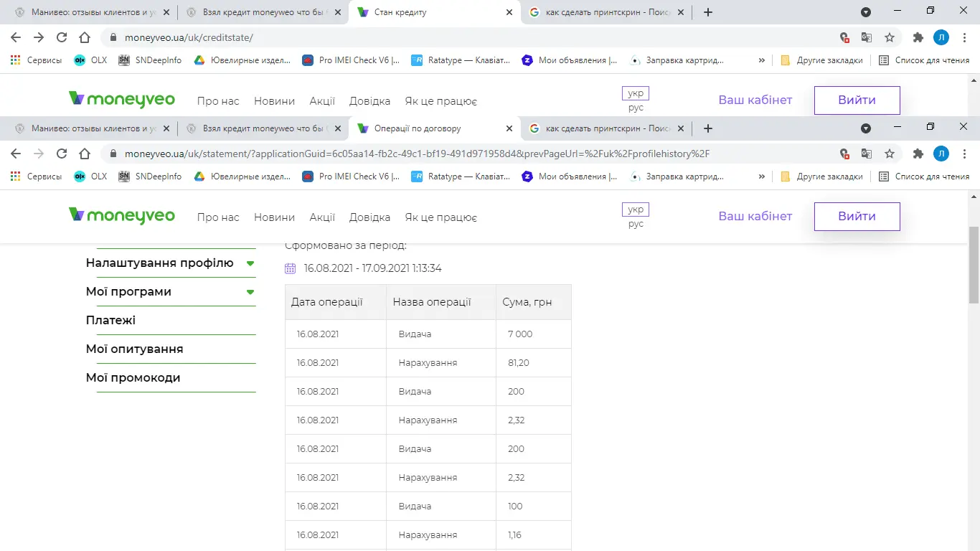The image size is (980, 551).
Task: Close the Операції по договору tab
Action: click(509, 128)
